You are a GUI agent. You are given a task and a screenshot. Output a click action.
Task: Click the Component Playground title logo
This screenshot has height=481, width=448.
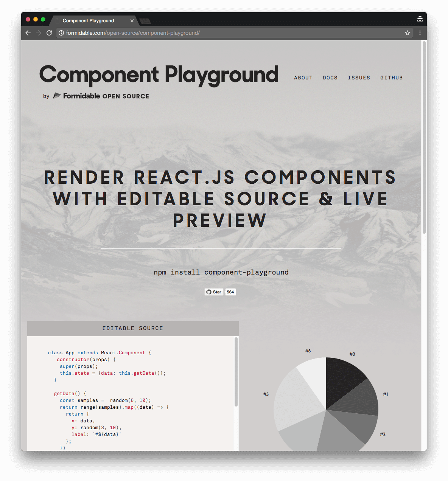pos(159,75)
